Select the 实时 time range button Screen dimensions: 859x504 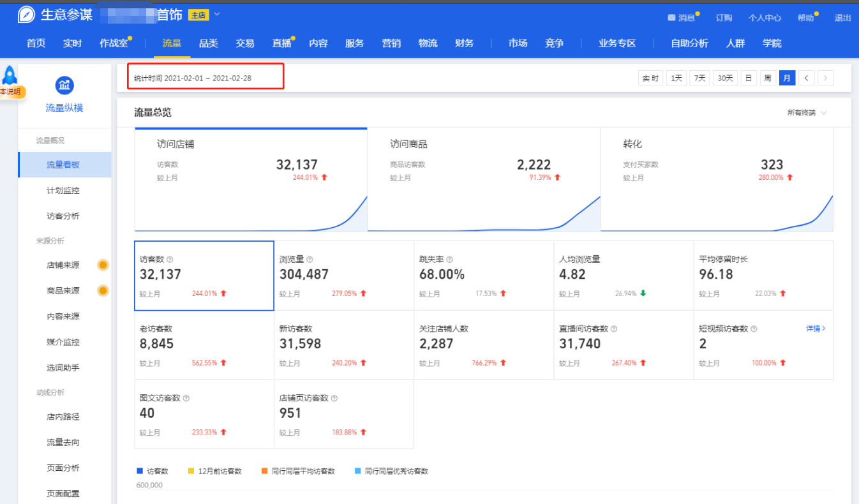point(650,78)
